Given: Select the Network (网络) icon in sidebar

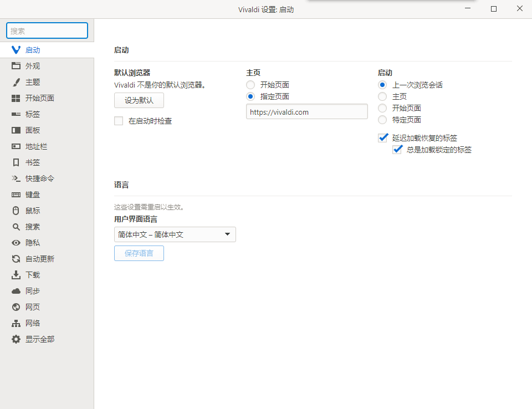Looking at the screenshot, I should (x=16, y=323).
